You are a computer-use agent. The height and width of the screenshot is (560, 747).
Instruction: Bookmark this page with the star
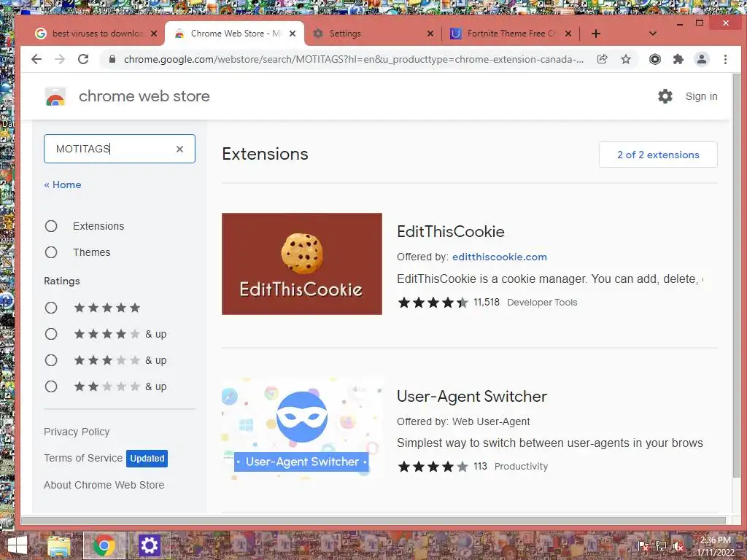626,59
